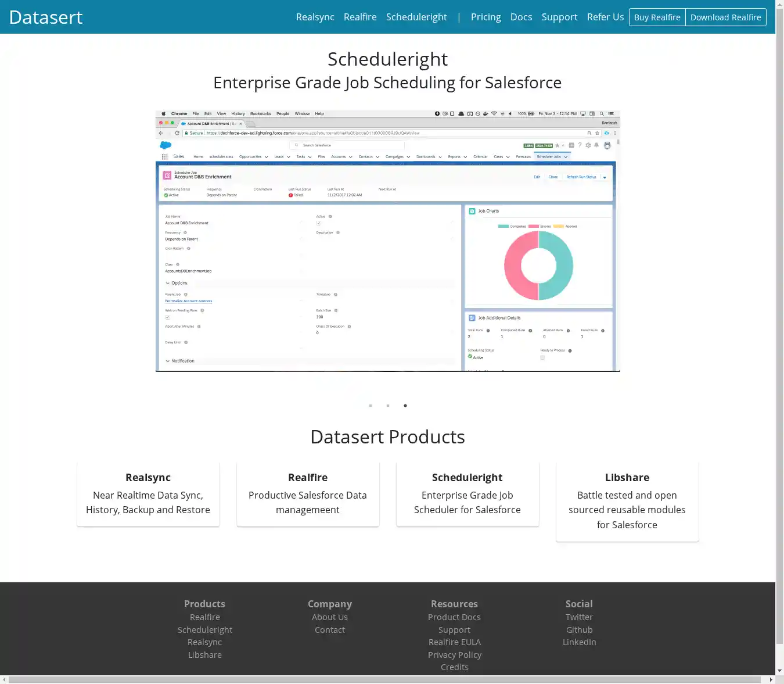Toggle the Wait on Pending Runs checkbox
The image size is (784, 684).
click(x=167, y=317)
